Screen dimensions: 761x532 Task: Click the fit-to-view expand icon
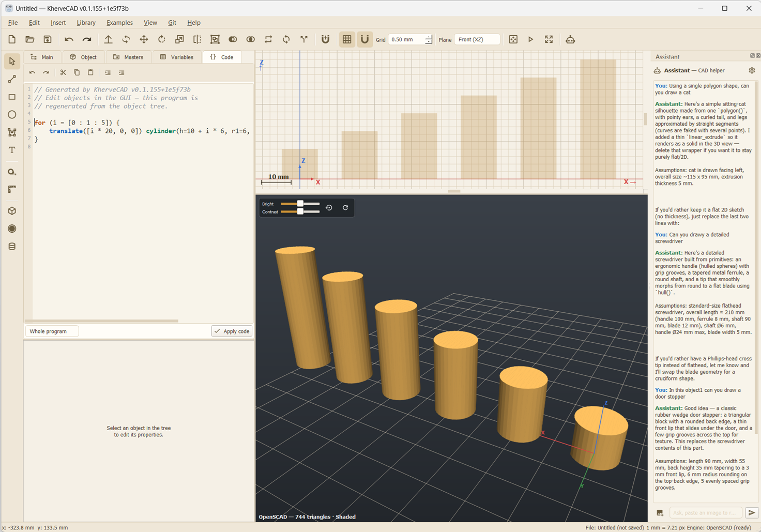click(549, 40)
